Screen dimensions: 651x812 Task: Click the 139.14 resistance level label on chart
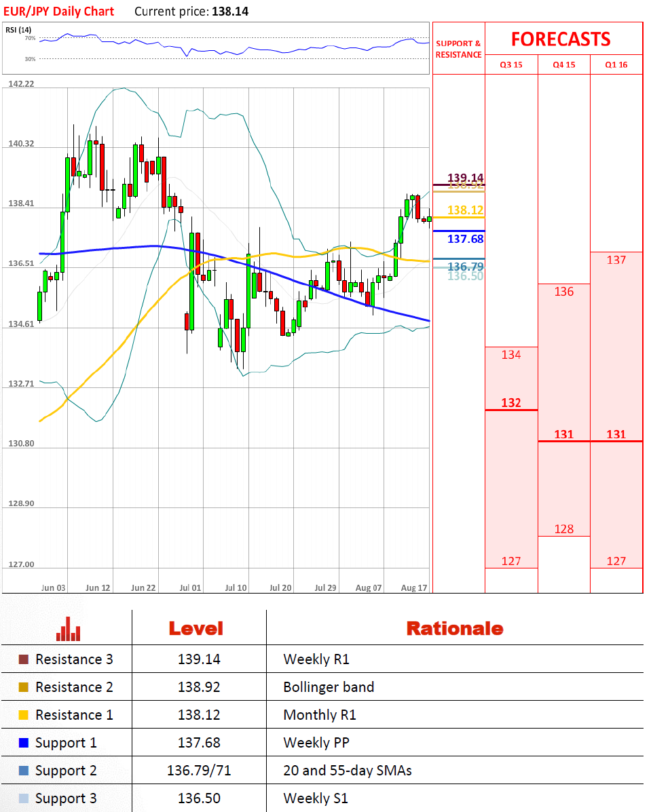(x=465, y=178)
